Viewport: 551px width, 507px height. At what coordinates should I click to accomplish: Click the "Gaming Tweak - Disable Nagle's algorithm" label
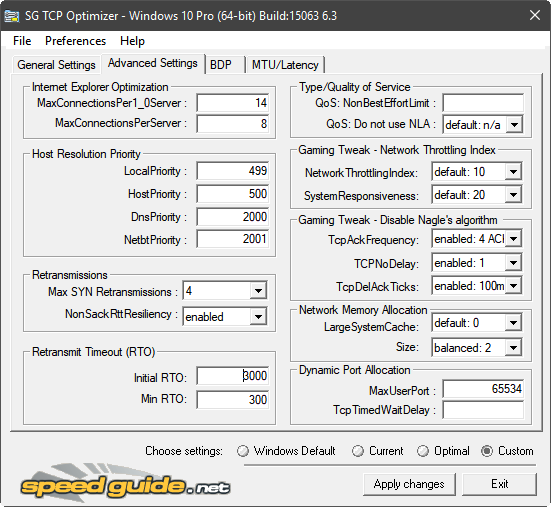coord(398,220)
